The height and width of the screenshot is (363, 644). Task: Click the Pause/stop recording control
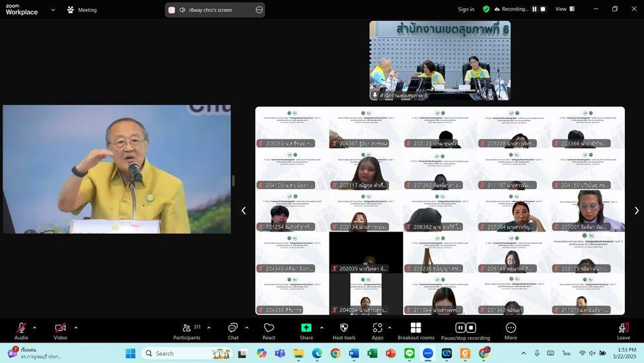pos(465,329)
